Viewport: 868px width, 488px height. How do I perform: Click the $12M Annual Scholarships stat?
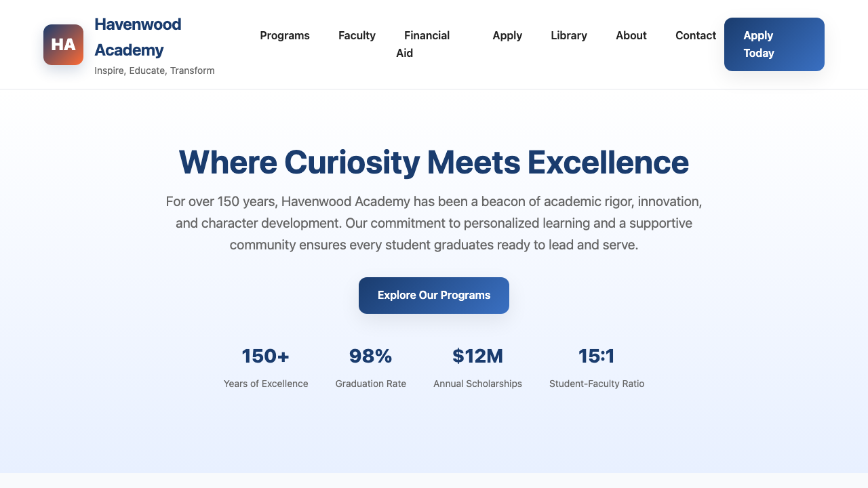(x=477, y=355)
